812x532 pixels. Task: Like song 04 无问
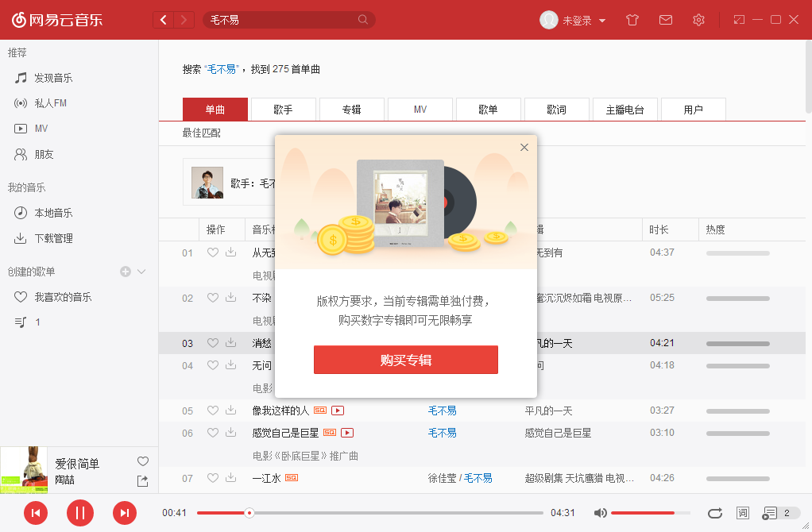point(213,364)
